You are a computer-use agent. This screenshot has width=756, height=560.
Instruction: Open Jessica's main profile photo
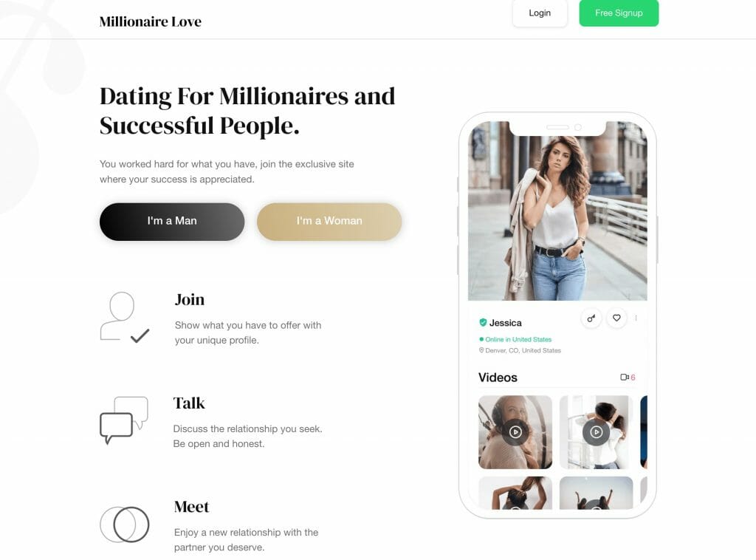[557, 211]
